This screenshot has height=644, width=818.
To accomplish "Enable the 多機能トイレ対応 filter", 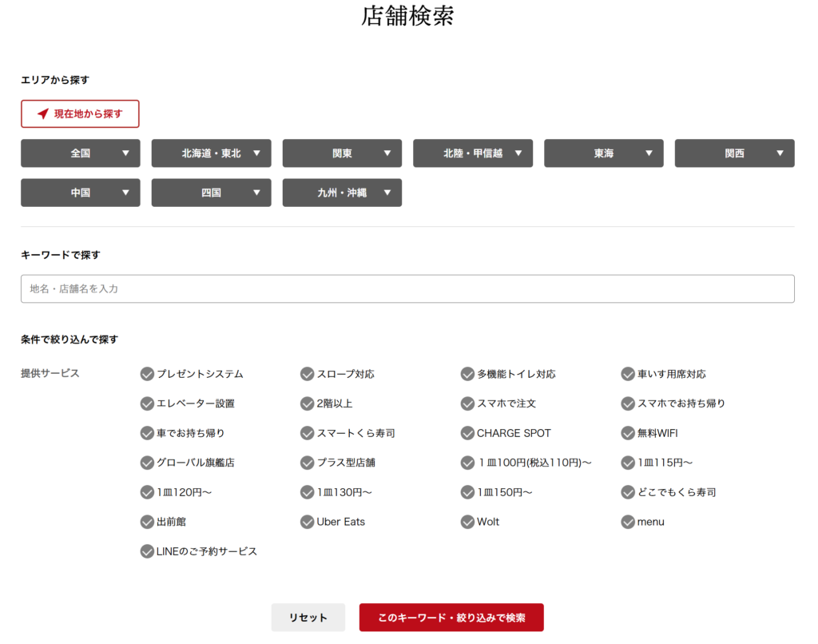I will click(467, 373).
